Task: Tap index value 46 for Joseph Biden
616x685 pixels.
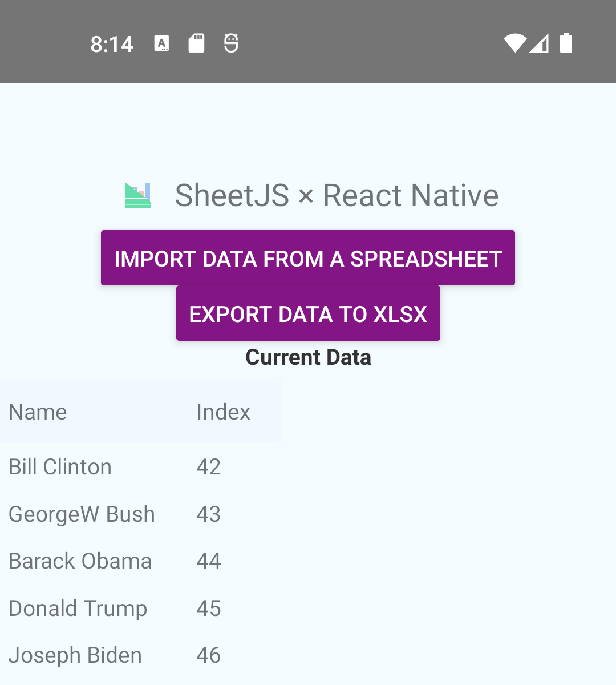Action: [208, 655]
